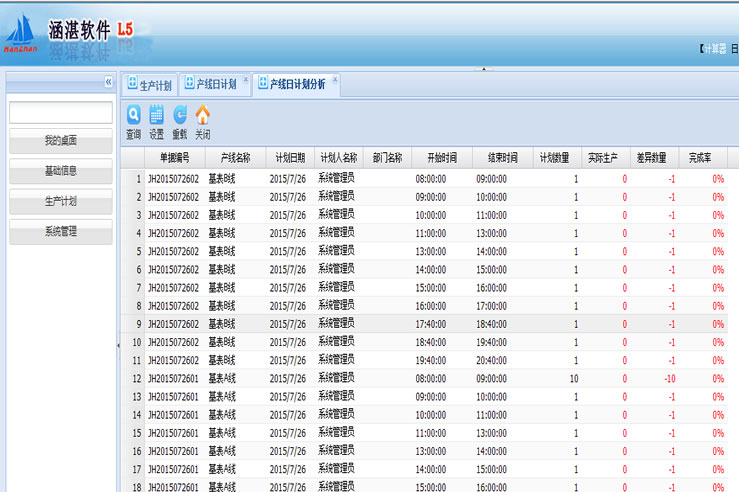The height and width of the screenshot is (492, 739).
Task: Close the 产线日计划分析 tab with its x
Action: tap(335, 79)
